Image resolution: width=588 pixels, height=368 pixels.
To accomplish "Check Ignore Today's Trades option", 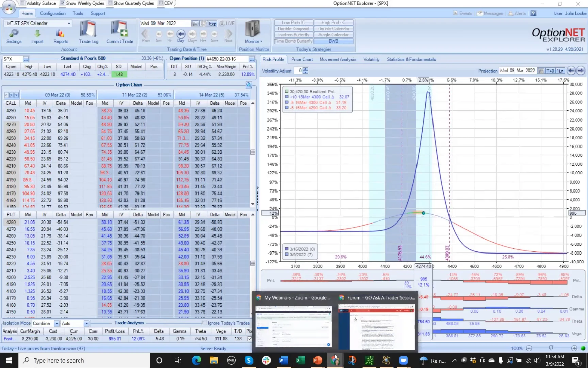I will pos(204,323).
